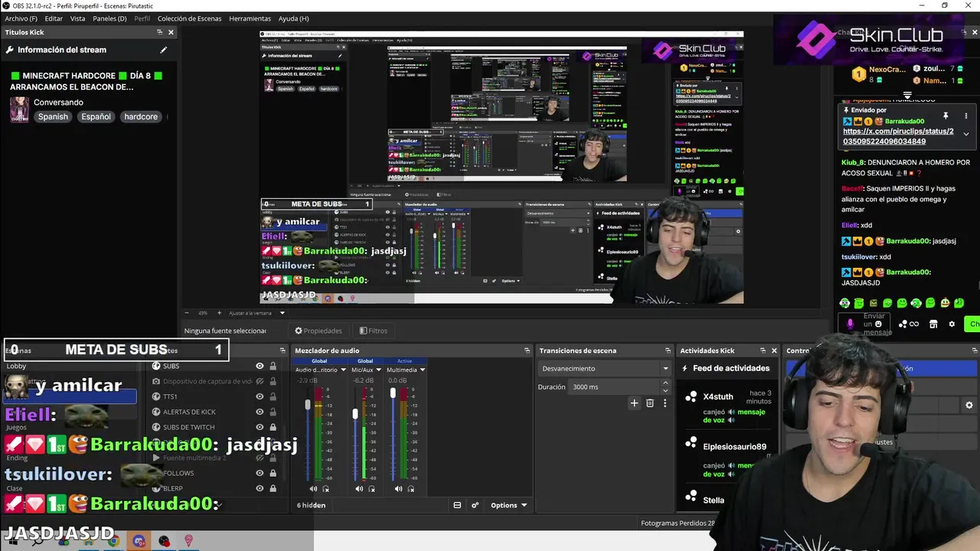This screenshot has height=551, width=980.
Task: Open the Colección de Escenas menu
Action: click(189, 18)
